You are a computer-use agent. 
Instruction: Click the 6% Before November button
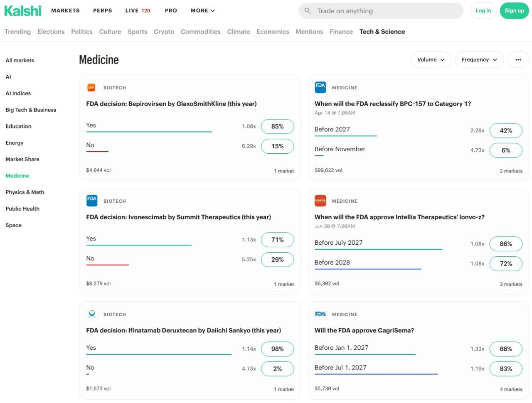point(506,150)
